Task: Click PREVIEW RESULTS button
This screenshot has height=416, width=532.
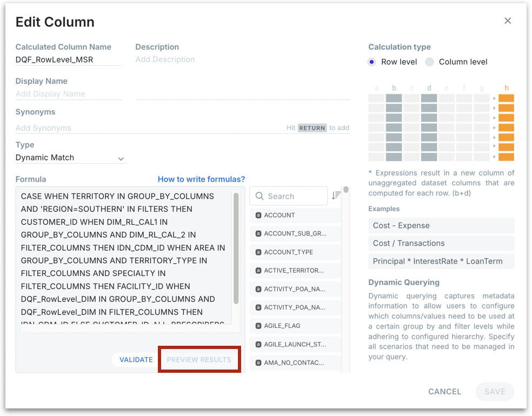Action: pos(199,359)
